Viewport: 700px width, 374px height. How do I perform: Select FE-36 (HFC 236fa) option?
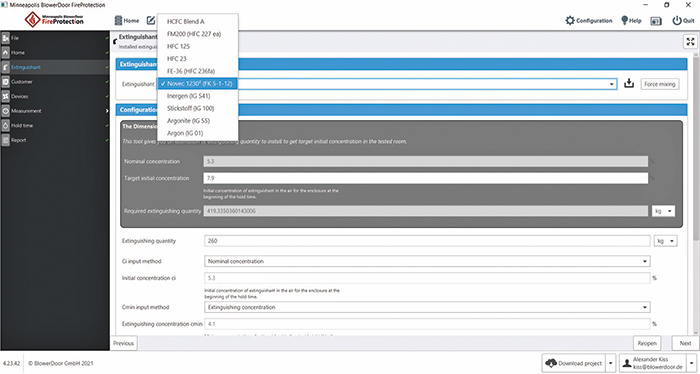[x=198, y=71]
